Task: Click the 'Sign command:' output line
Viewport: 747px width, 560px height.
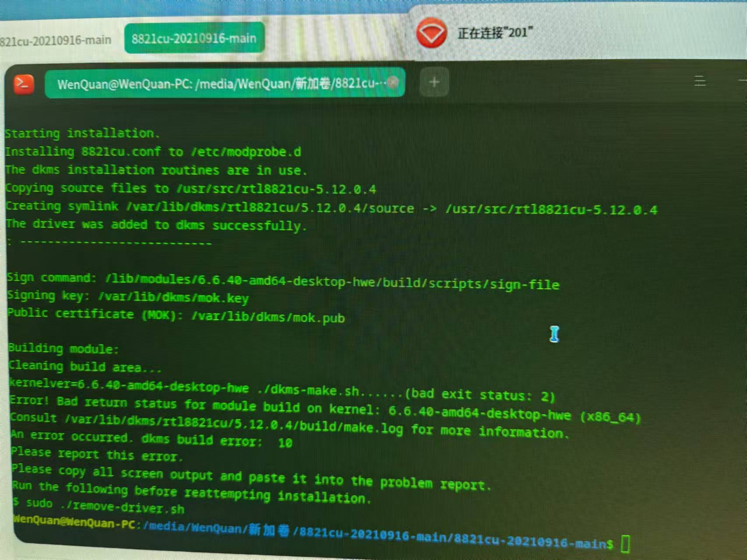Action: (x=283, y=282)
